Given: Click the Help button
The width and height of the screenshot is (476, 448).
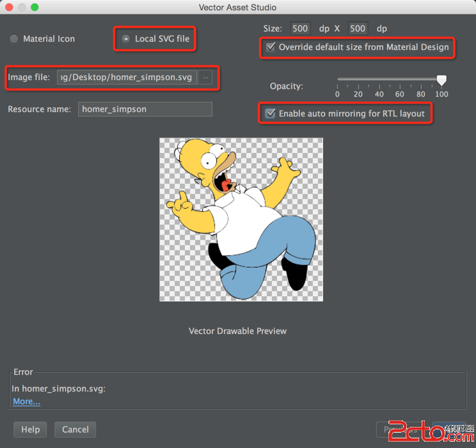Looking at the screenshot, I should point(30,429).
